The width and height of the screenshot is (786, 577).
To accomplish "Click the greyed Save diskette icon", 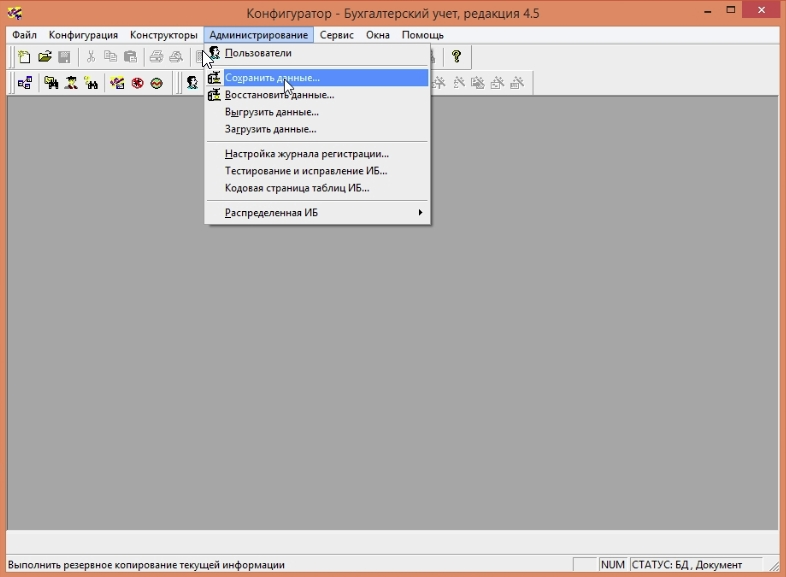I will 64,57.
